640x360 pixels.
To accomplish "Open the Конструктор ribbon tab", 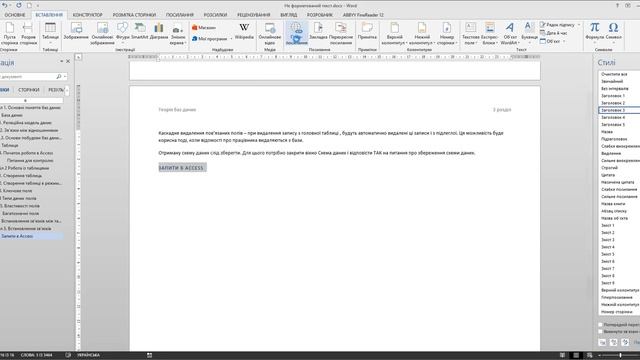I will (87, 15).
